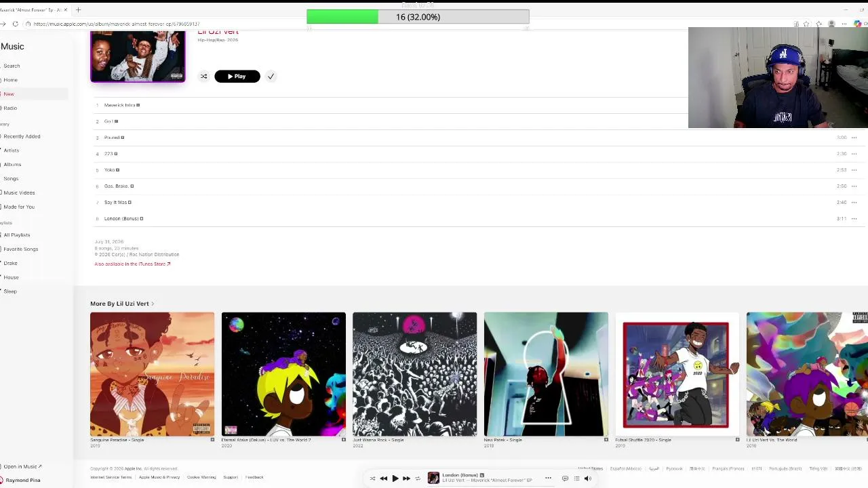
Task: Click the now playing artwork thumbnail in player
Action: point(433,478)
